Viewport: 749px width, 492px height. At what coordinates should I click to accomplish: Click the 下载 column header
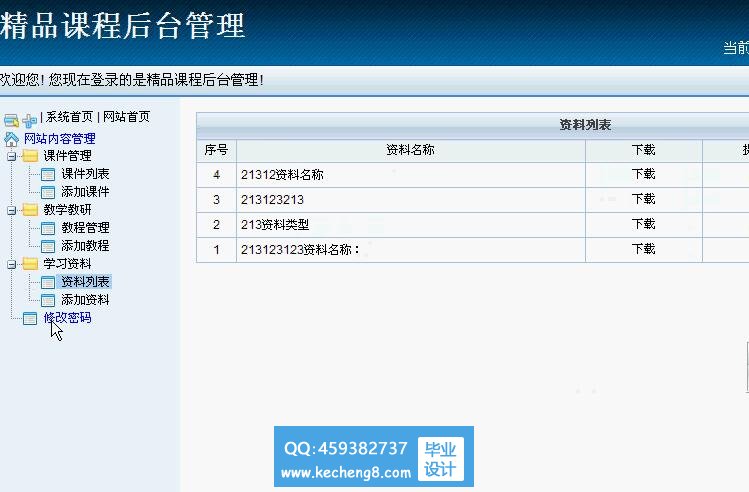pos(643,150)
